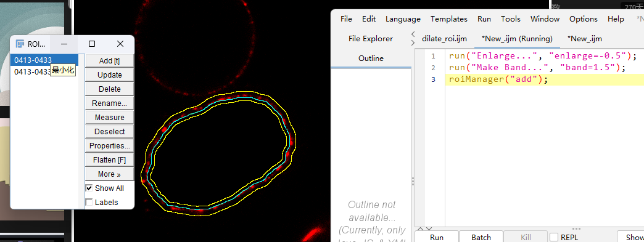Click the Measure button in ROI Manager
644x242 pixels.
click(109, 118)
